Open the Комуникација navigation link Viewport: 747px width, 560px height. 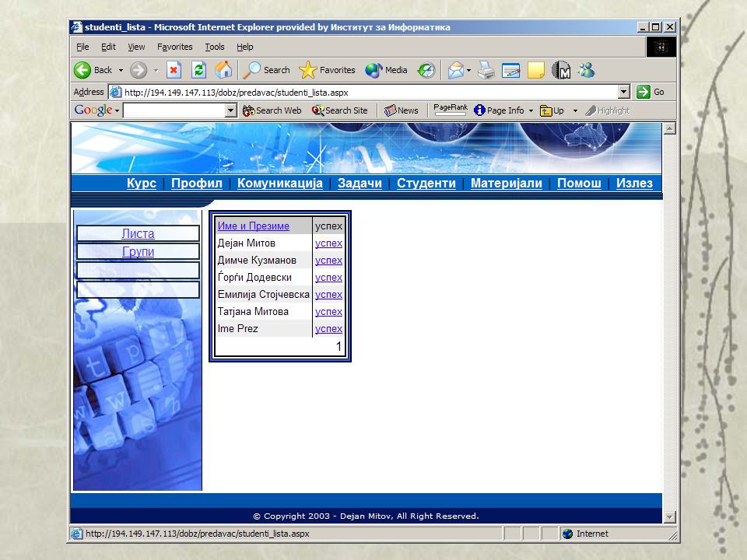pyautogui.click(x=280, y=184)
